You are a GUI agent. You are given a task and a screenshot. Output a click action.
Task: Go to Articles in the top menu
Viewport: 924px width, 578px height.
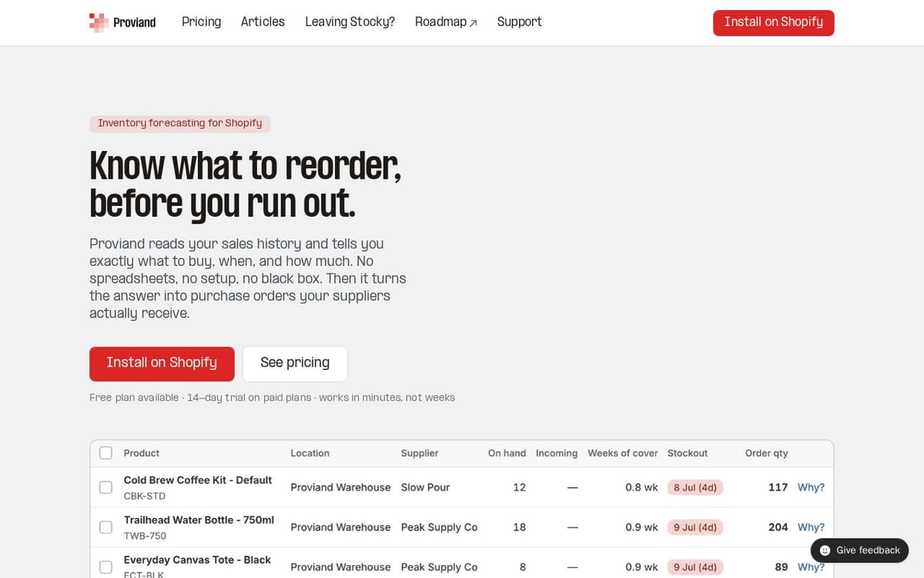[x=263, y=22]
